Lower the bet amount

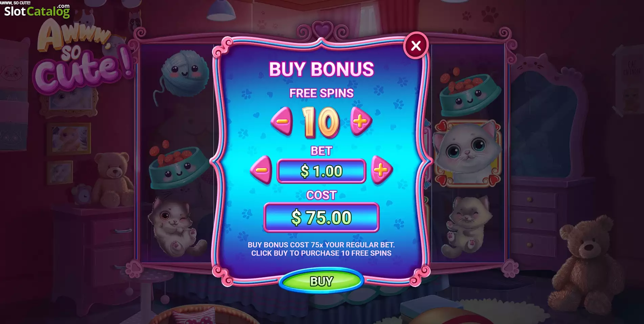[261, 170]
